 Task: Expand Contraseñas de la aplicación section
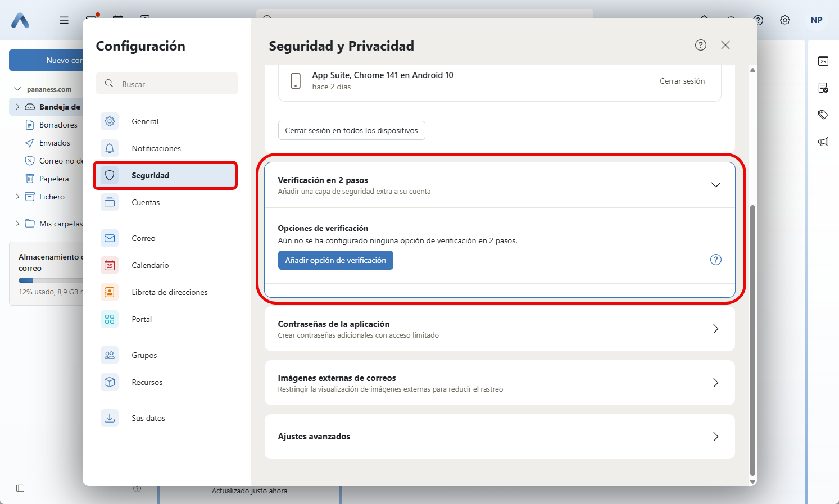(x=715, y=329)
